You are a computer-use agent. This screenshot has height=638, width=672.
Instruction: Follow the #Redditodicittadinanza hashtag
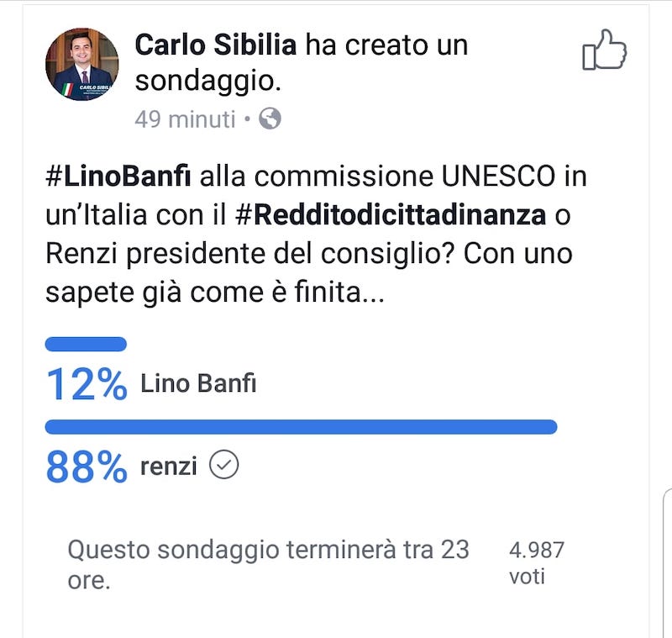pyautogui.click(x=391, y=215)
